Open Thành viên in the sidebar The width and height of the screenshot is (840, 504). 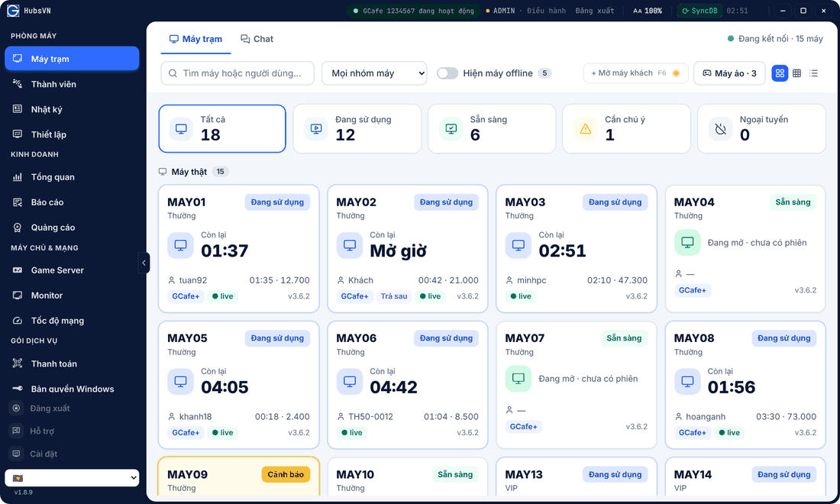coord(72,84)
